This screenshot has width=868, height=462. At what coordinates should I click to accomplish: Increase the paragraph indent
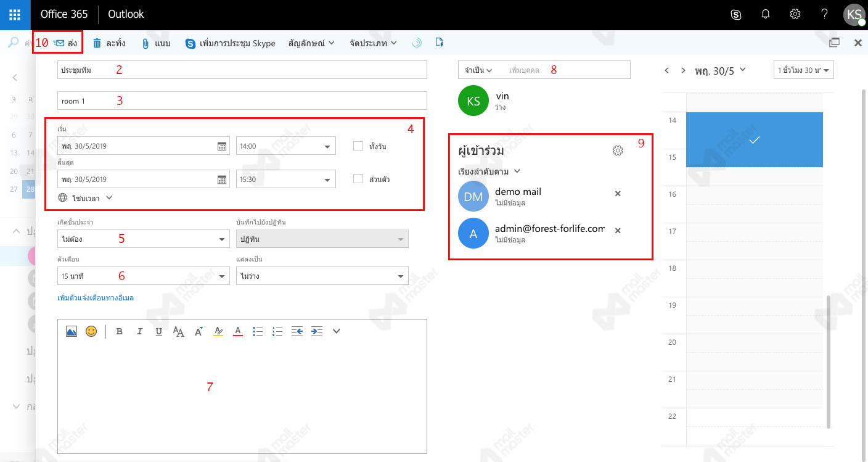coord(317,331)
